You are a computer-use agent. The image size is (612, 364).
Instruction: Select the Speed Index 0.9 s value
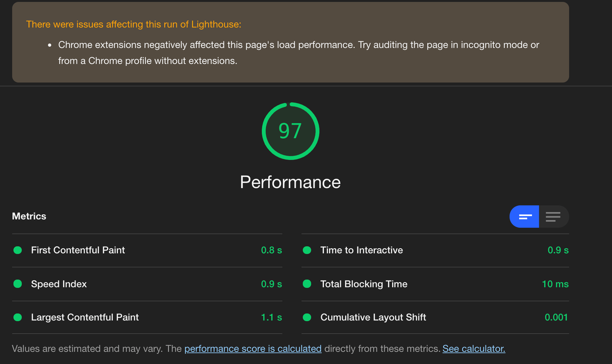pos(271,284)
